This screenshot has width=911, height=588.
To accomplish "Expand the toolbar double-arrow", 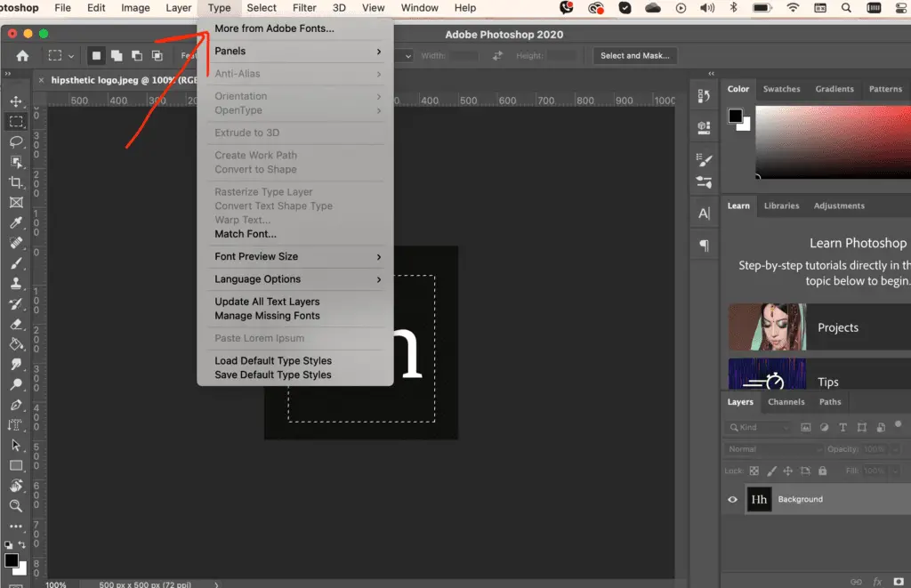I will 7,74.
